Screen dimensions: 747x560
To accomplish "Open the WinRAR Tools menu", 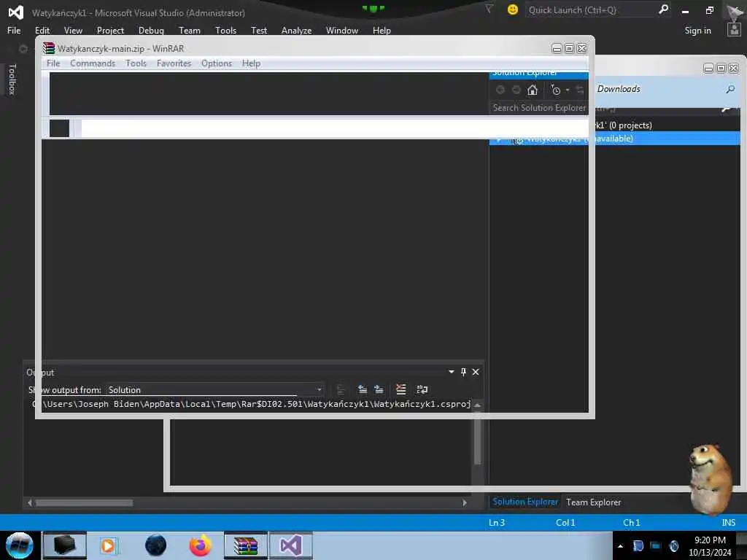I will [x=136, y=63].
